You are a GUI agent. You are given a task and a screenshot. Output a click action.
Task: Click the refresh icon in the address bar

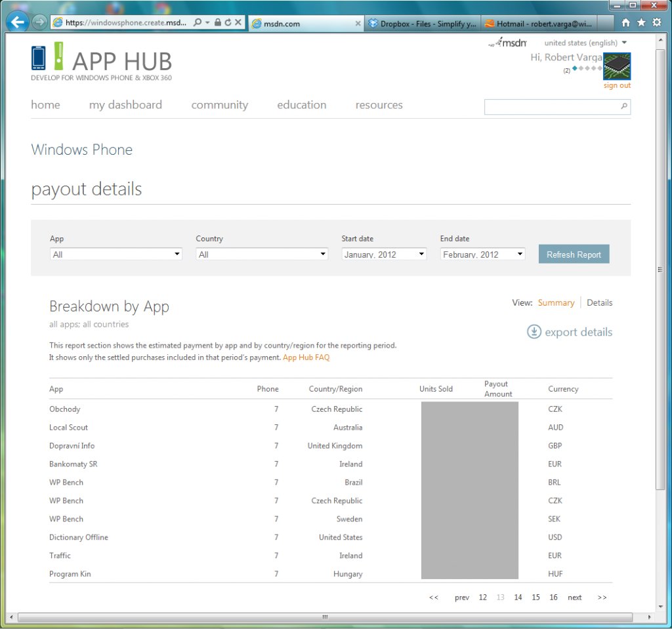228,22
